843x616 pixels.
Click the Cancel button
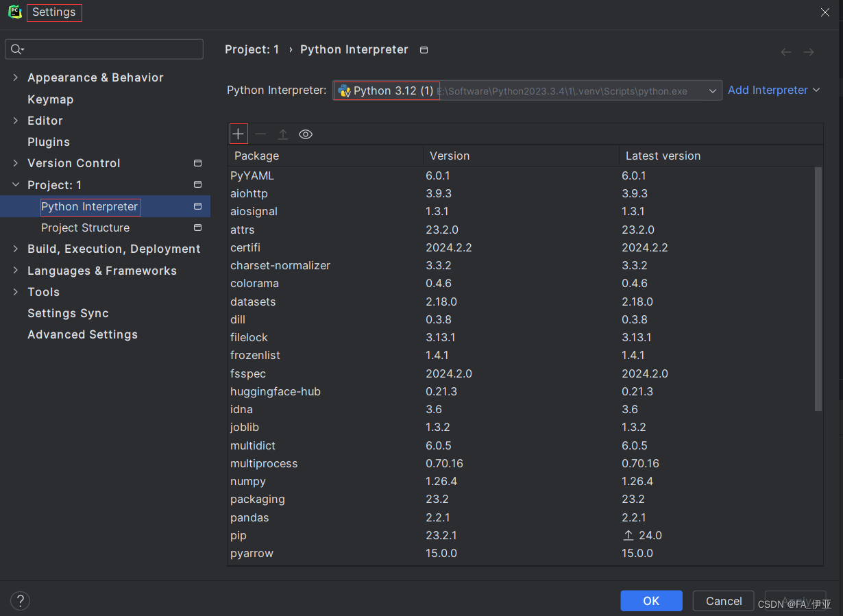pos(724,601)
